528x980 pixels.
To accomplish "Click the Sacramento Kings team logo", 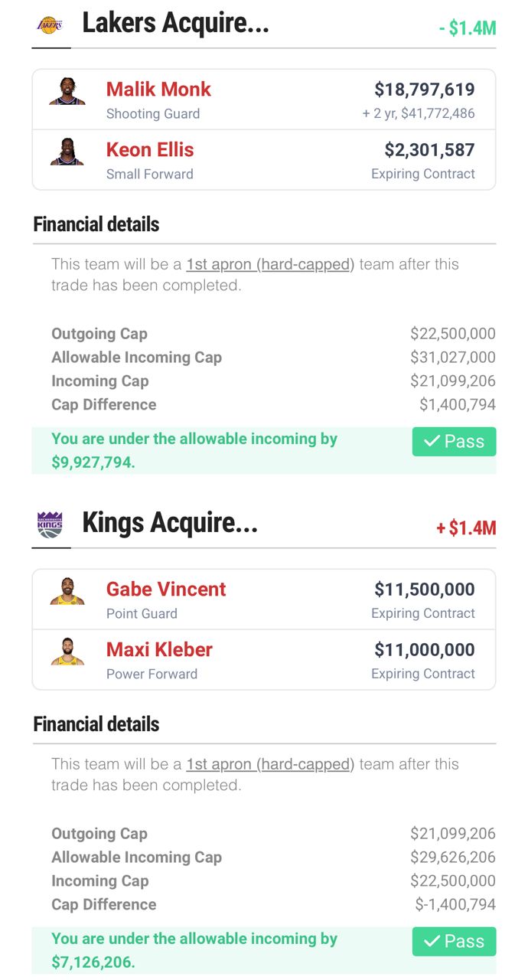I will [x=51, y=524].
